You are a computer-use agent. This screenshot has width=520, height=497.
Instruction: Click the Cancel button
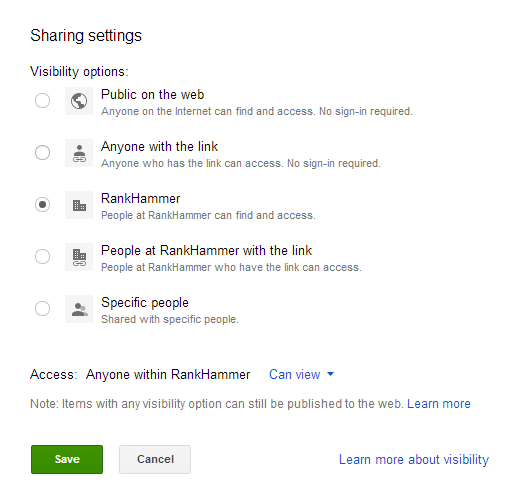pyautogui.click(x=155, y=459)
